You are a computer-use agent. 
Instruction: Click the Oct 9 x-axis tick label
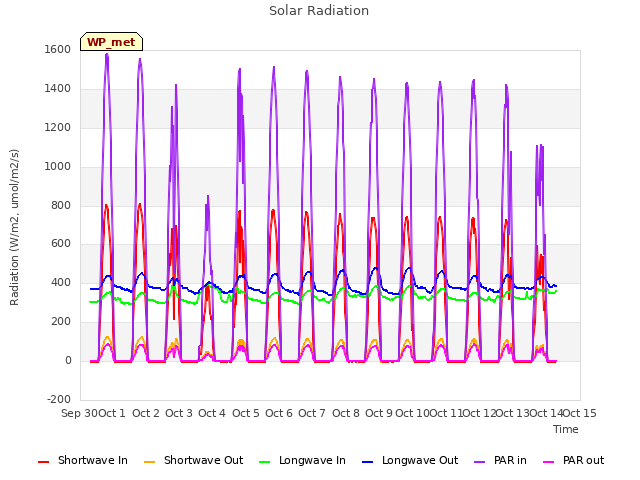(x=379, y=413)
